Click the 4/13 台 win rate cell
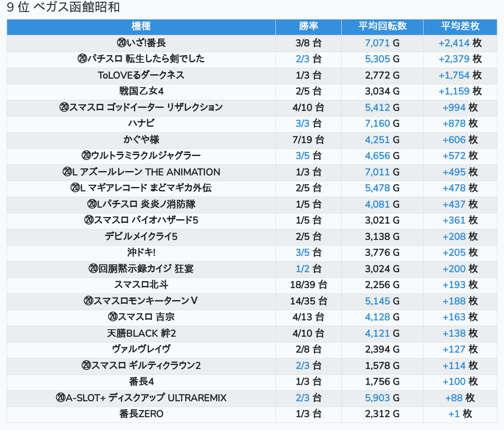The image size is (504, 430). click(308, 317)
